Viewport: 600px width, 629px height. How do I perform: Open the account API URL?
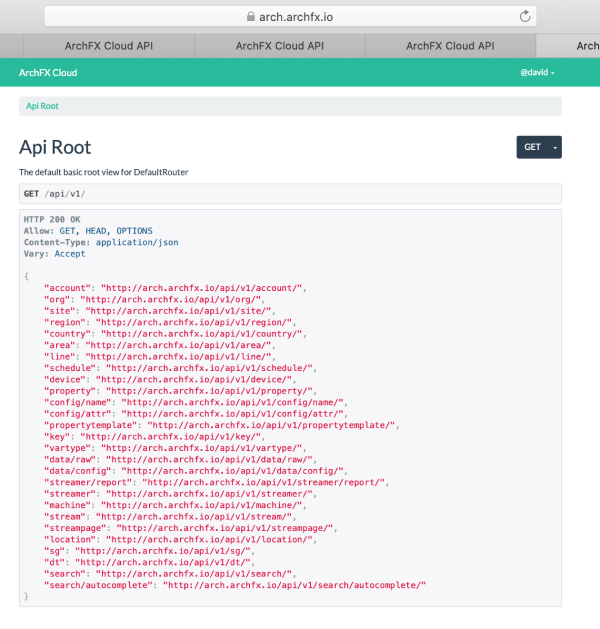[x=201, y=288]
